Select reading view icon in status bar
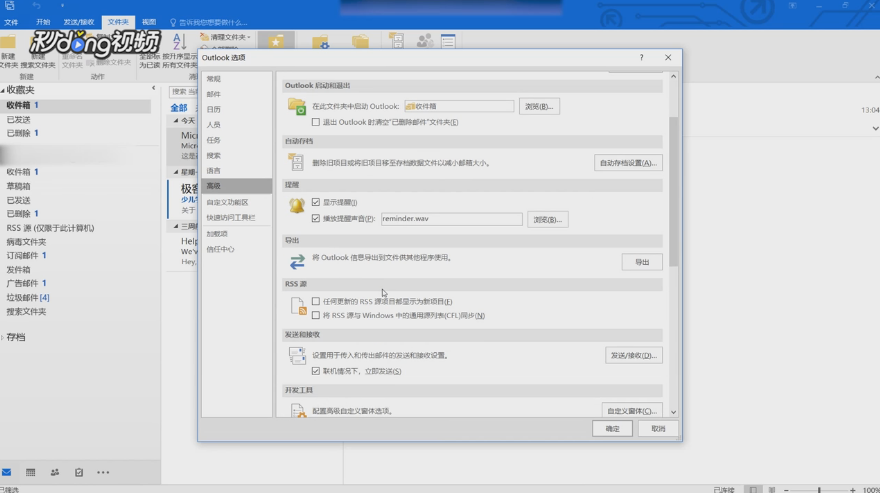880x493 pixels. pos(772,490)
